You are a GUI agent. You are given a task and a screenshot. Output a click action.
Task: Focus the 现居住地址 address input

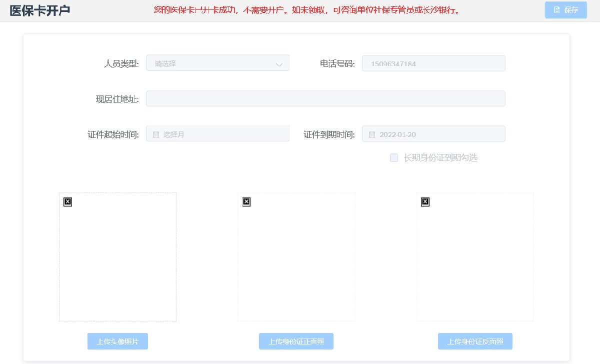click(x=325, y=98)
